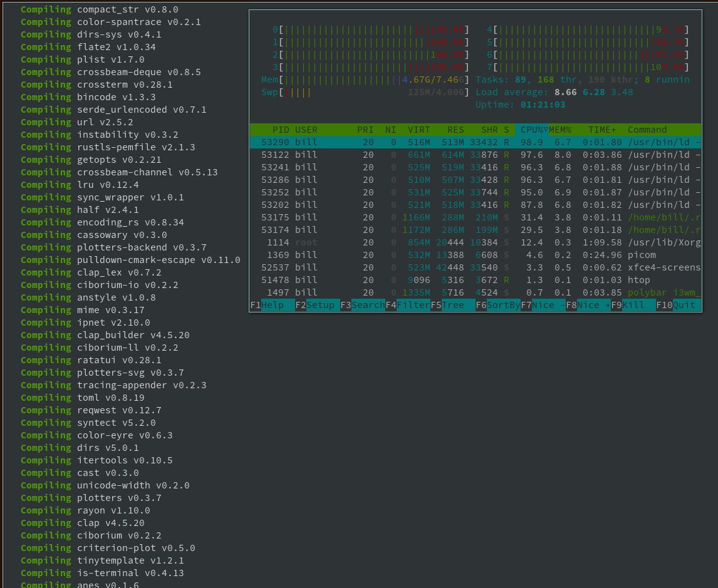The height and width of the screenshot is (588, 718).
Task: Select the htop process row PID 51478
Action: click(x=476, y=280)
